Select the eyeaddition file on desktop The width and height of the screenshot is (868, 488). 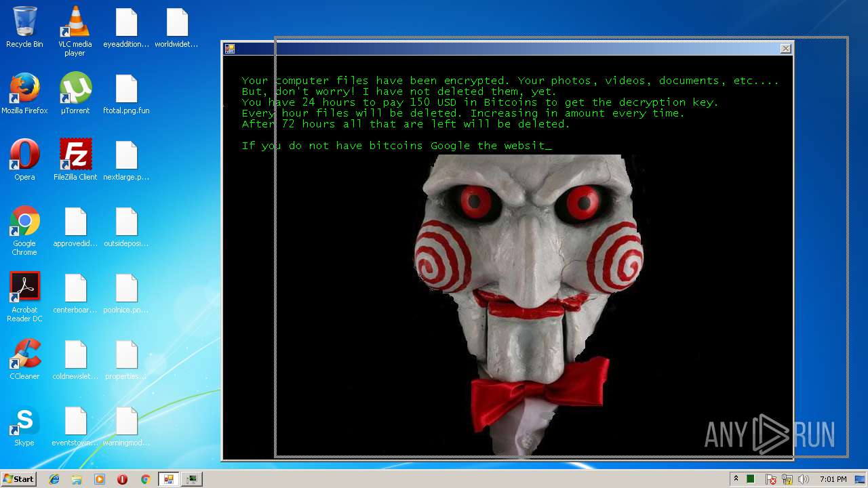coord(126,27)
